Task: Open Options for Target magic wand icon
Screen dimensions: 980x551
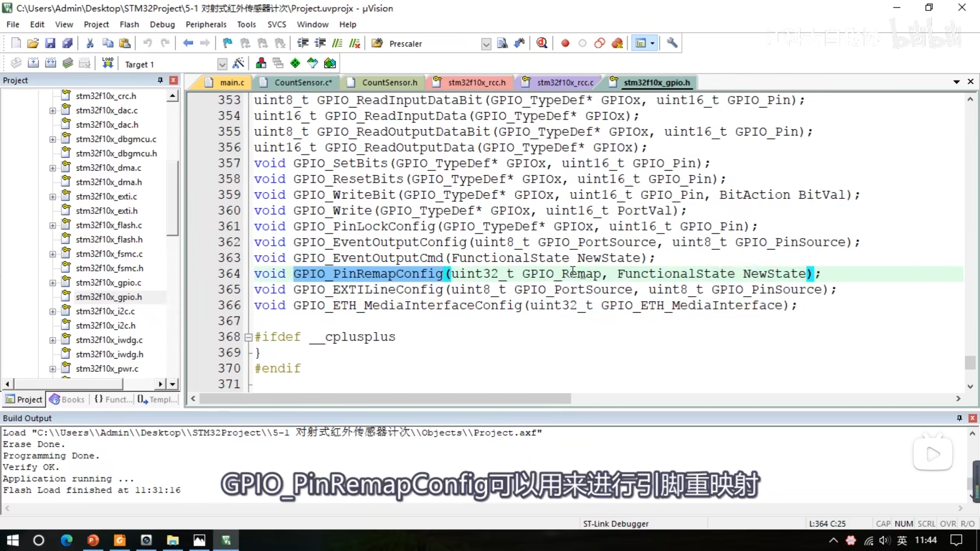Action: (238, 64)
